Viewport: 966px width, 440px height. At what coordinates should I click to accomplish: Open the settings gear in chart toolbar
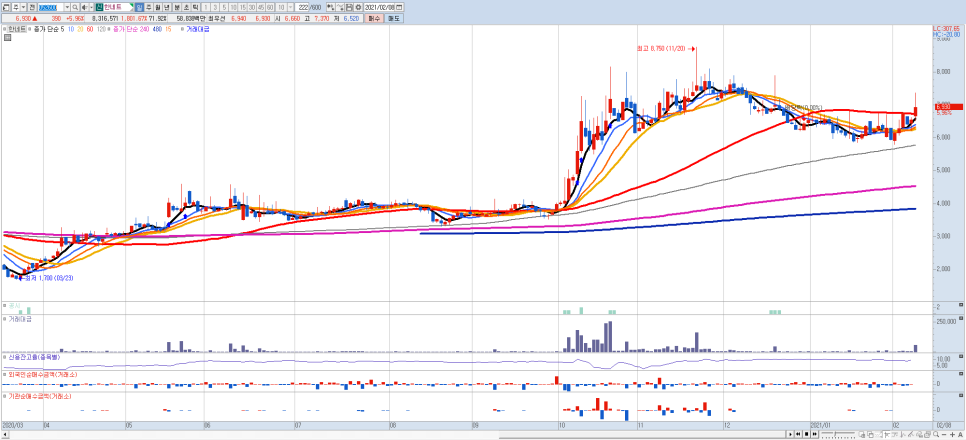point(358,7)
